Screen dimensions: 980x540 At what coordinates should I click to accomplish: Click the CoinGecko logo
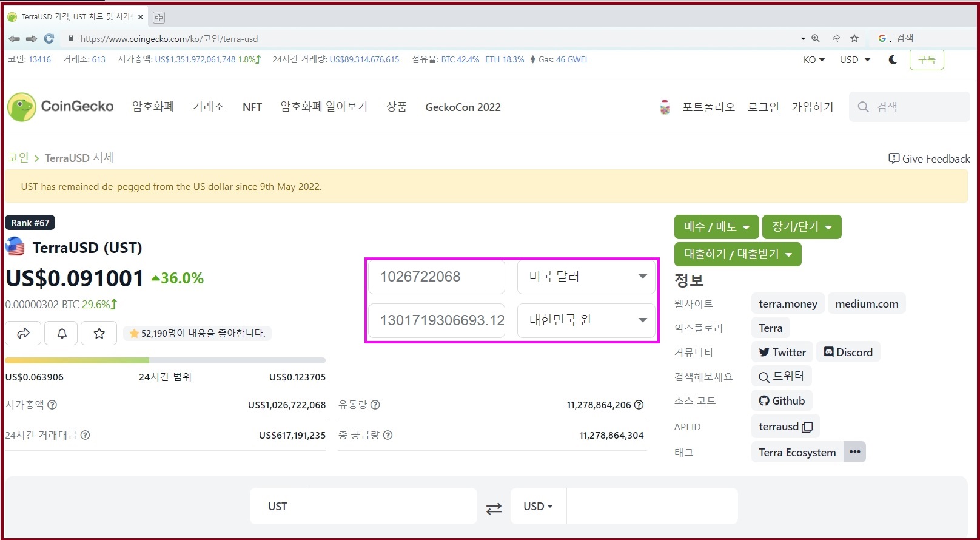(61, 107)
